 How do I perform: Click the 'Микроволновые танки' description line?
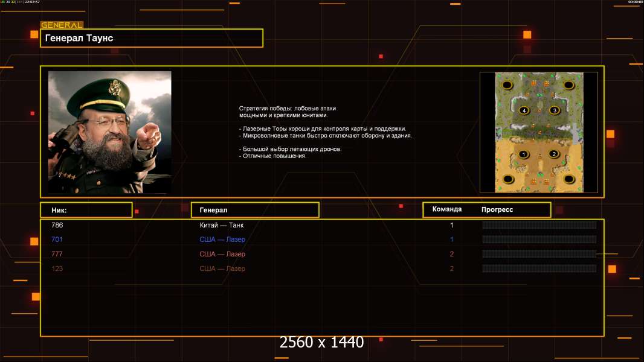click(x=325, y=135)
